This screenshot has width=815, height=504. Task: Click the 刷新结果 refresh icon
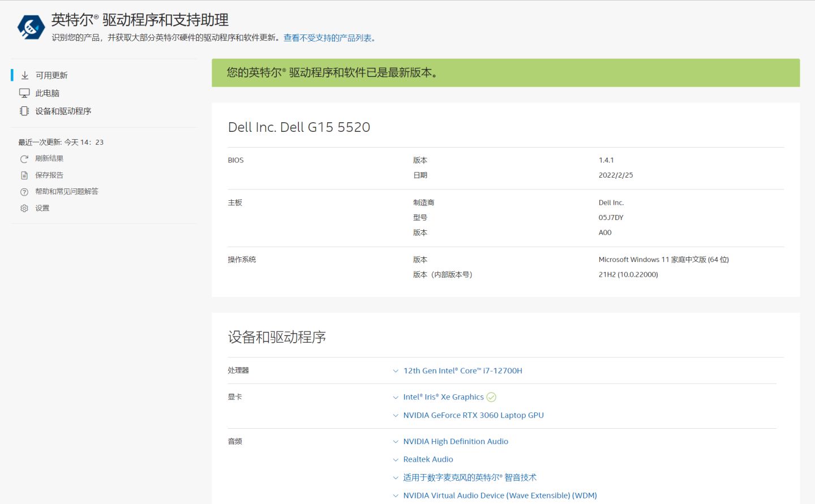tap(24, 158)
